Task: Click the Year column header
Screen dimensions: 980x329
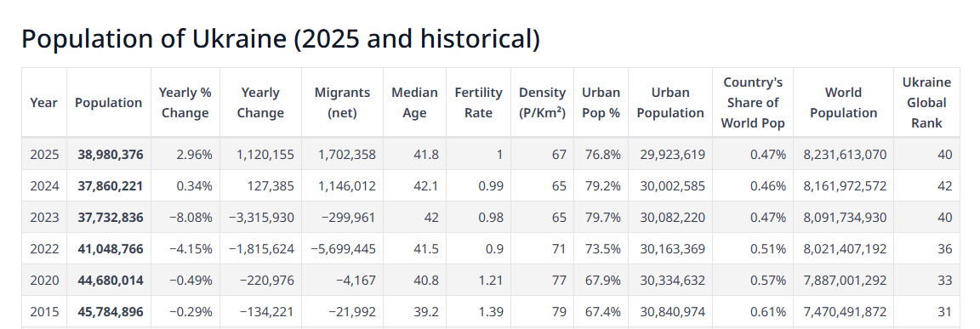Action: 43,102
